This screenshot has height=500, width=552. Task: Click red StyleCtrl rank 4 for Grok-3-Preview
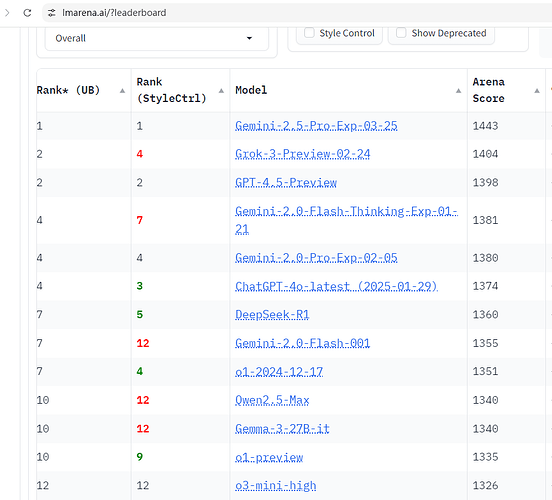pyautogui.click(x=140, y=154)
